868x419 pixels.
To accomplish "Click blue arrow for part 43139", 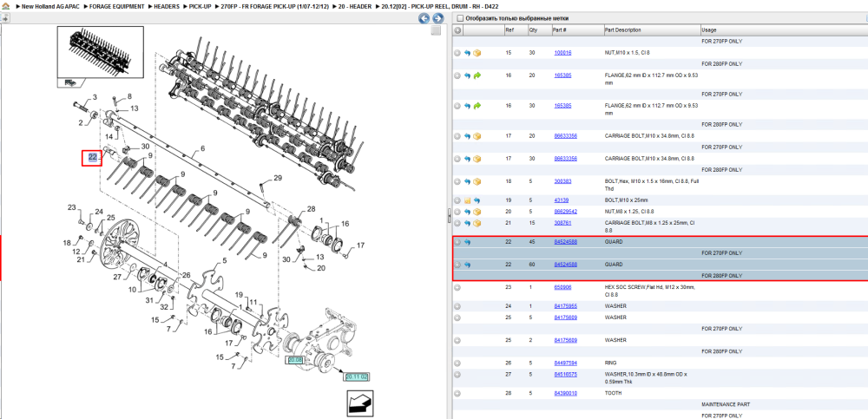I will tap(477, 200).
